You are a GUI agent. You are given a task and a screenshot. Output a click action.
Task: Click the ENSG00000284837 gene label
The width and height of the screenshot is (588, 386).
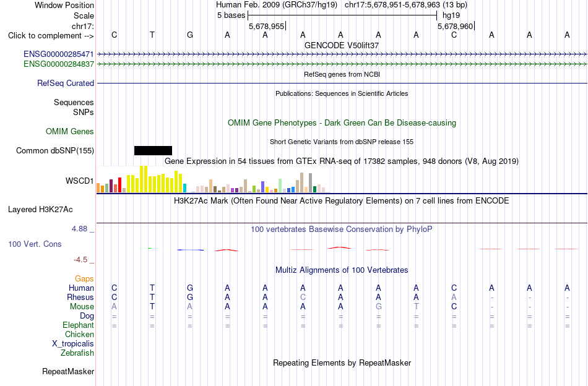(x=59, y=64)
